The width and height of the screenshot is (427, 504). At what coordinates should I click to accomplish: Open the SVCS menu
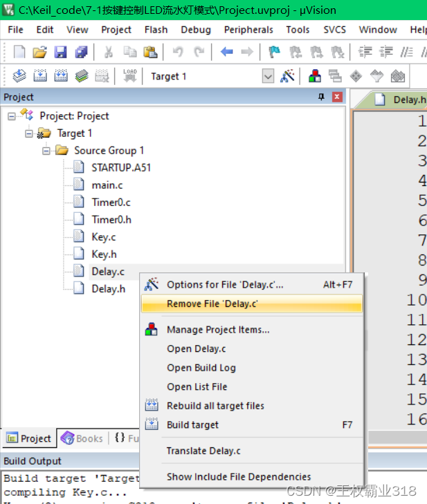click(x=335, y=30)
